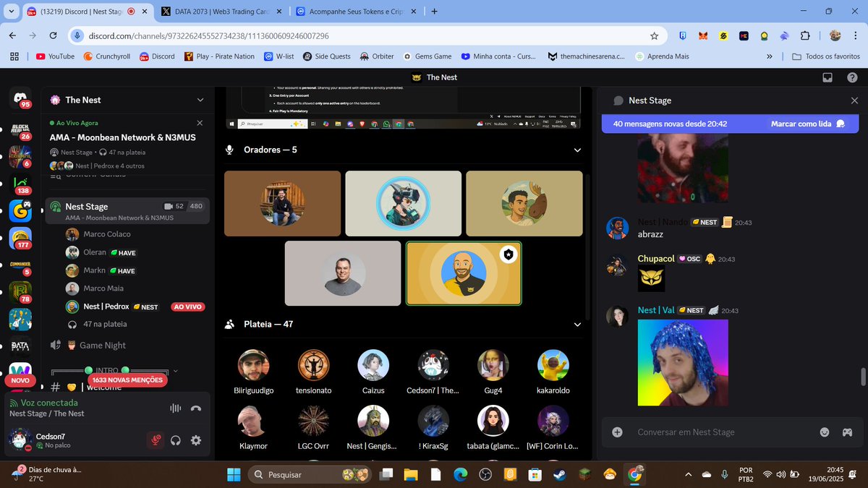Switch to the DATA 2073 browser tab
868x488 pixels.
coord(210,12)
